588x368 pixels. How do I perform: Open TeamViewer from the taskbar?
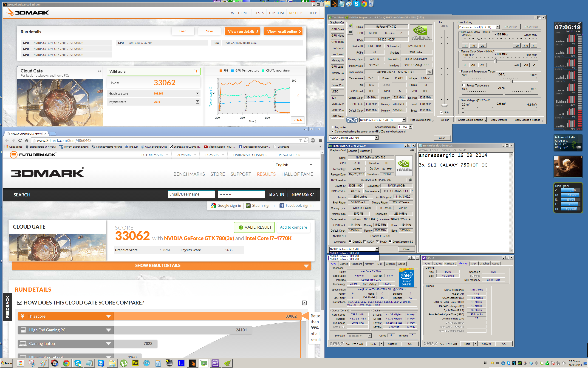point(101,363)
